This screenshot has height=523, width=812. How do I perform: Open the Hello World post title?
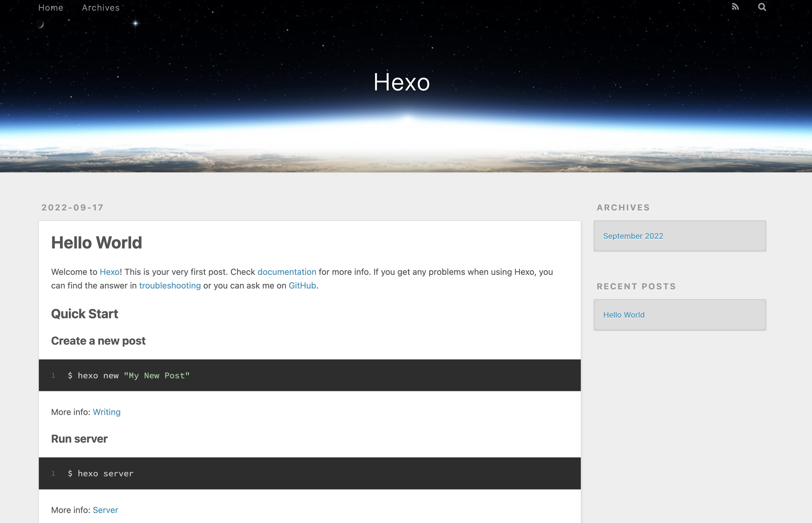tap(96, 242)
